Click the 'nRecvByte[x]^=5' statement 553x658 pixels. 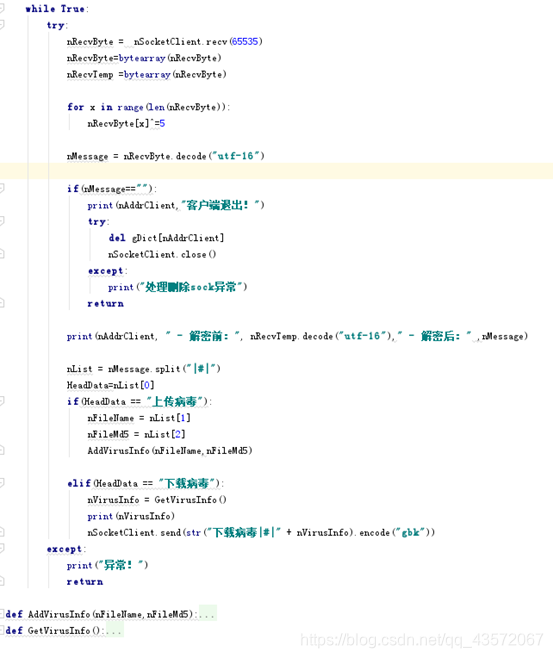pos(126,123)
